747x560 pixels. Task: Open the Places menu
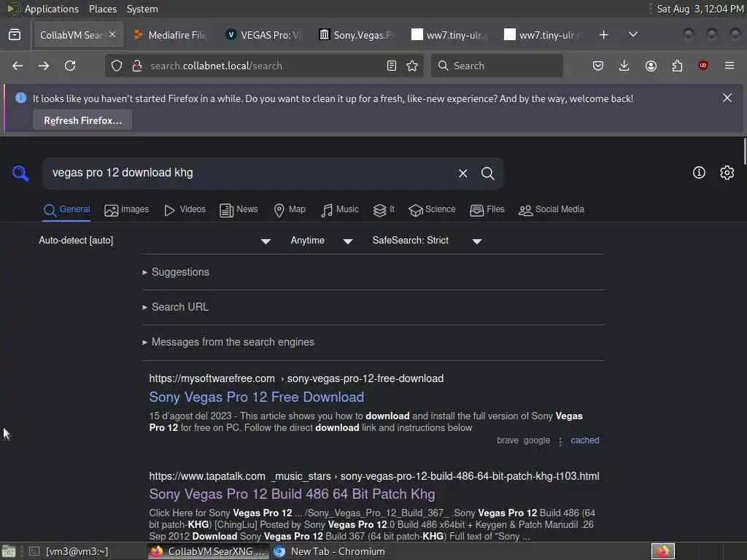point(102,9)
